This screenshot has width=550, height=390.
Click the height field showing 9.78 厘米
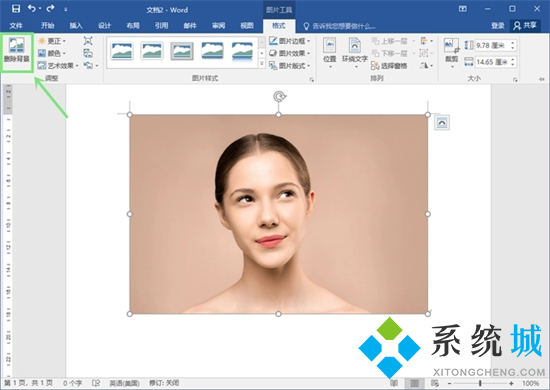(x=492, y=45)
